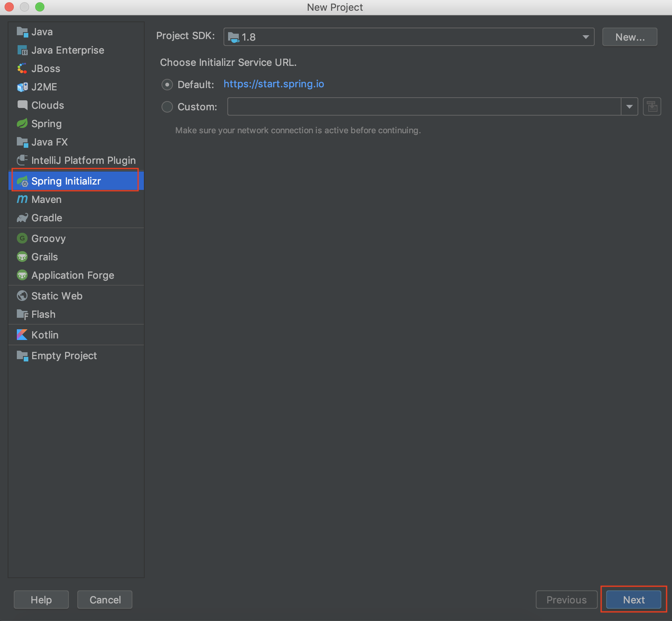Select the Default service URL radio button
Image resolution: width=672 pixels, height=621 pixels.
click(x=167, y=85)
